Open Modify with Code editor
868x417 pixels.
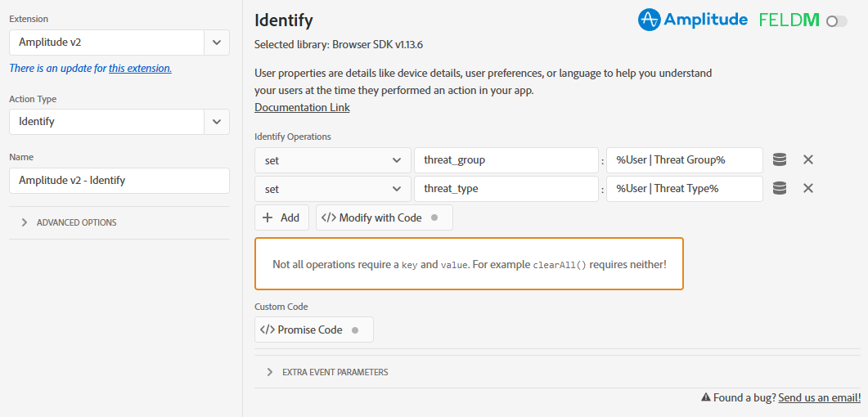(x=385, y=217)
